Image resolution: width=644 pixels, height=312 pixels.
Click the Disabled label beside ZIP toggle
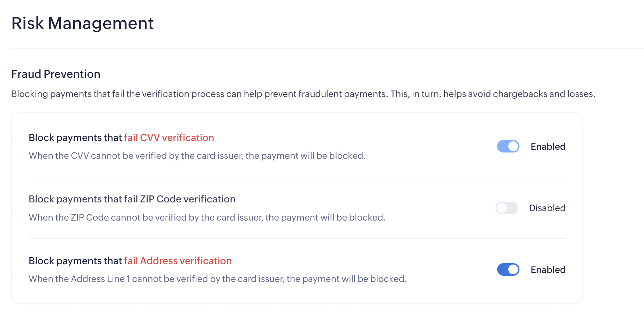[547, 208]
